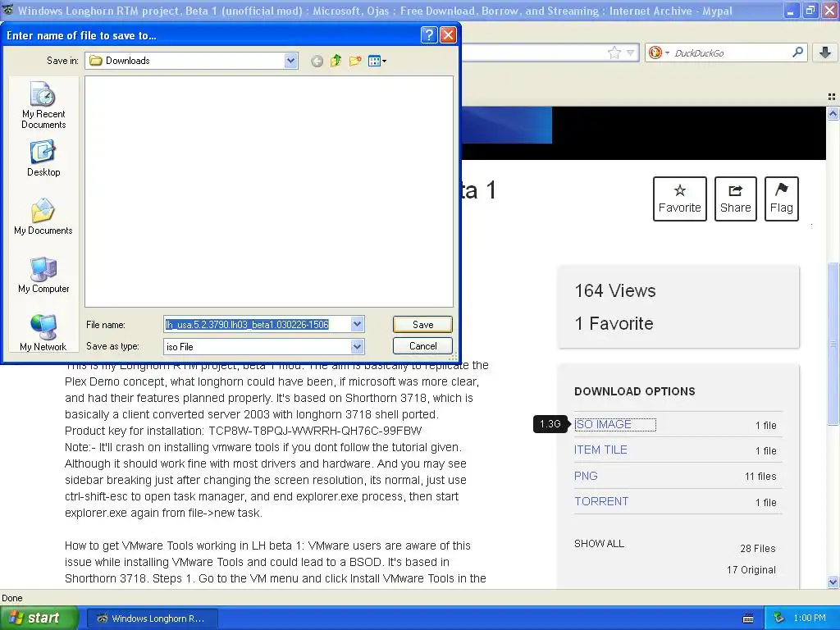Click SHOW ALL files link
840x630 pixels.
(x=599, y=544)
